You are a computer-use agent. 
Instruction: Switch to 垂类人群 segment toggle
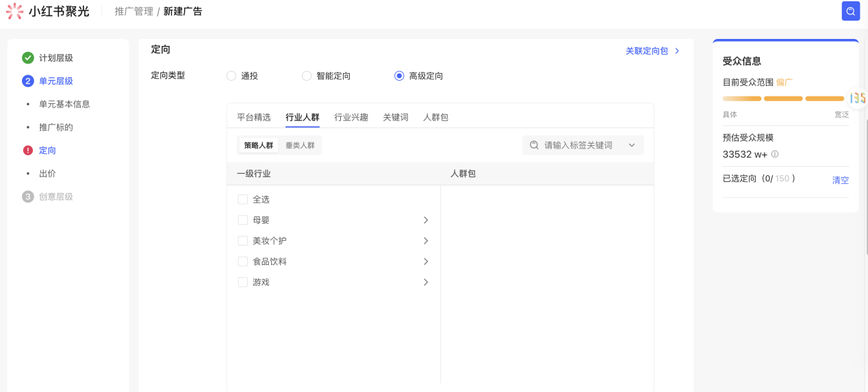pos(300,145)
